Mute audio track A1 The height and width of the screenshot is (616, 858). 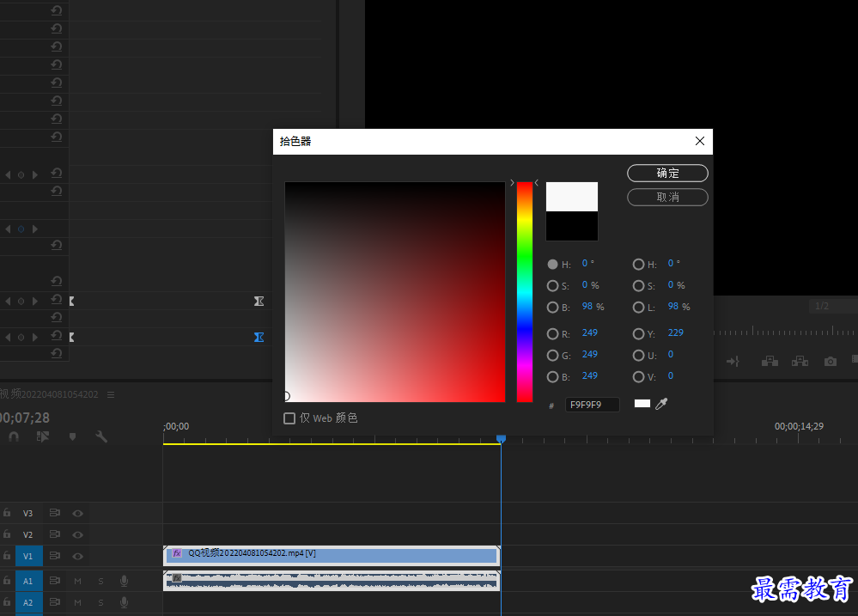[77, 581]
